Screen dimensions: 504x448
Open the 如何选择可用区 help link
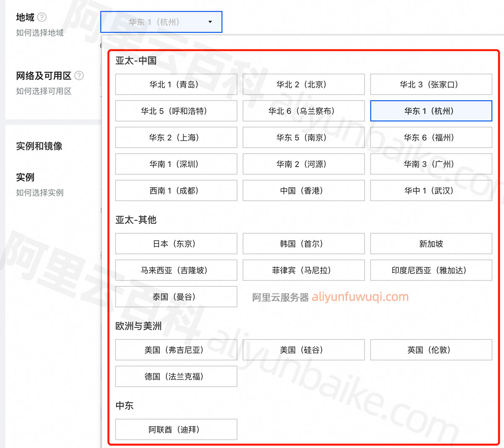tap(44, 91)
